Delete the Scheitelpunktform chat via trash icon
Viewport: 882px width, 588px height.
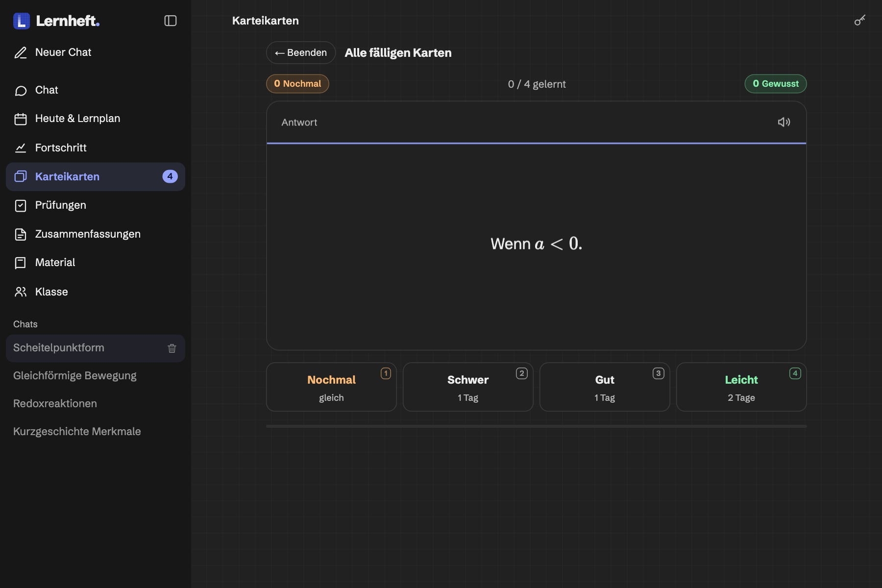(x=172, y=348)
